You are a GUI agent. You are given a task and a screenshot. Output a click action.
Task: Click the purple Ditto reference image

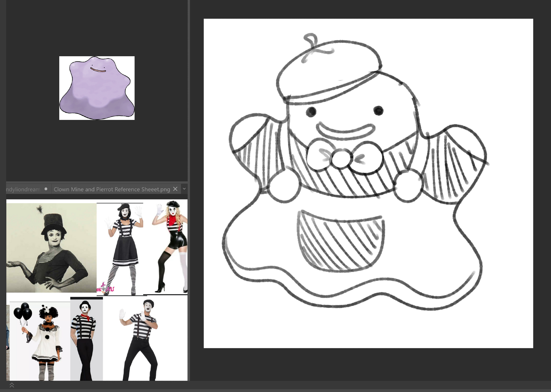[97, 88]
